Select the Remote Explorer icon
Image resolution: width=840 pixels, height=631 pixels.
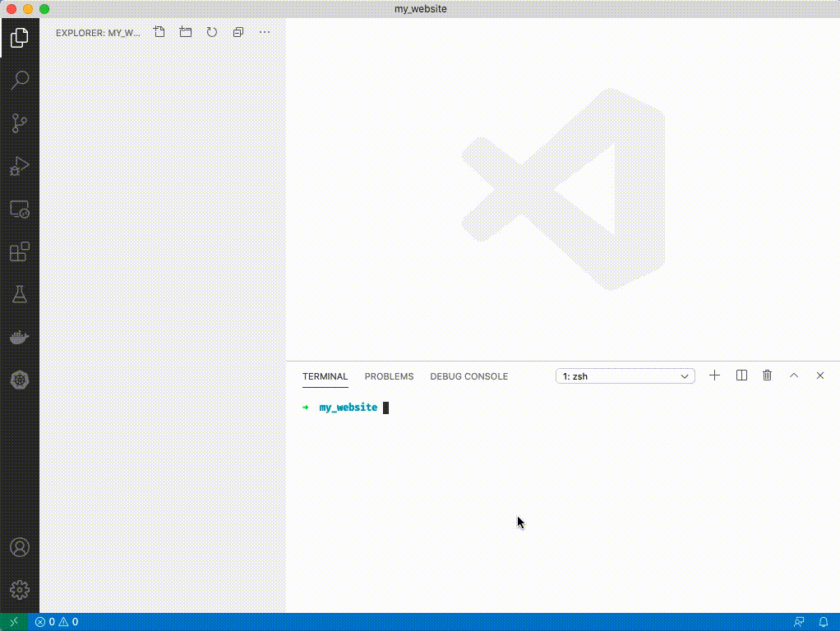click(19, 210)
